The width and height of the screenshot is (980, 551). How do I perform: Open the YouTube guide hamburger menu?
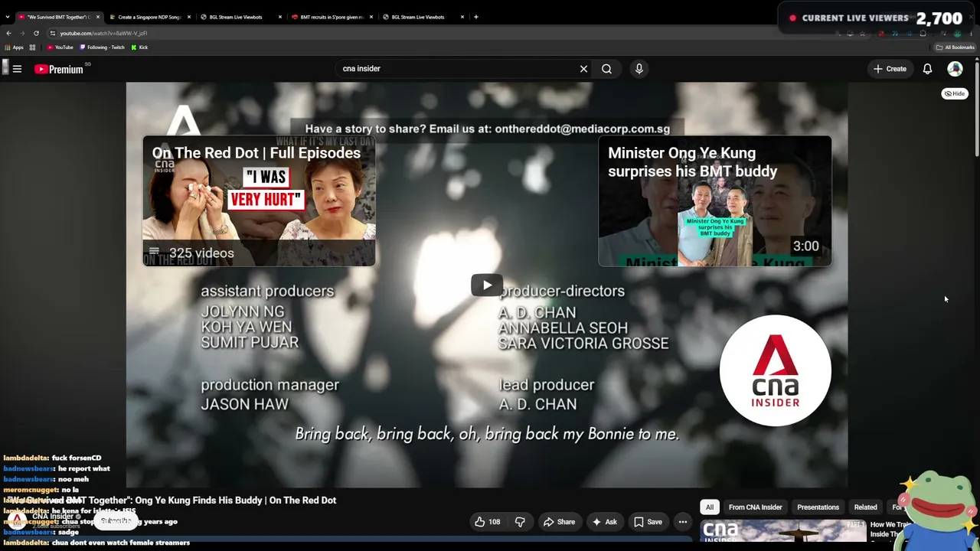[17, 69]
